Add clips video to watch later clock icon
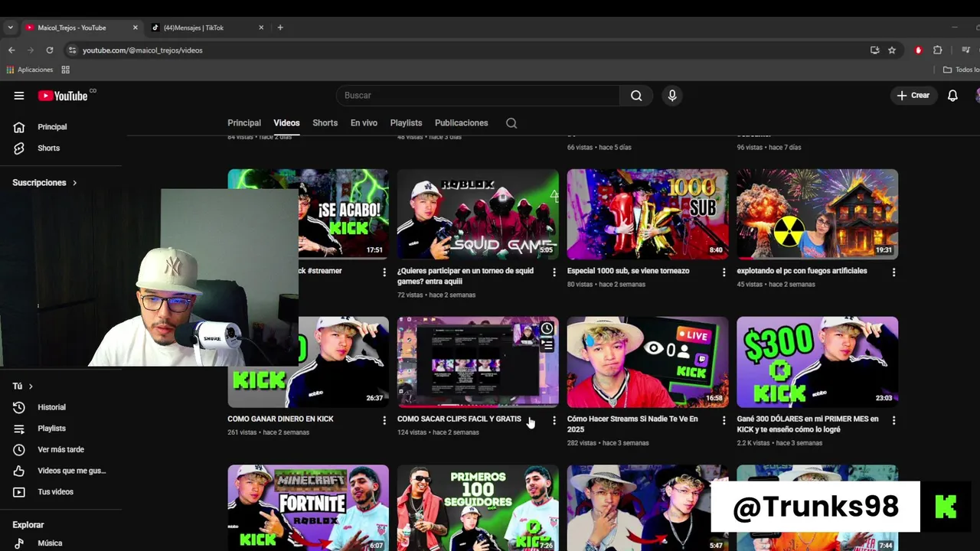 547,329
